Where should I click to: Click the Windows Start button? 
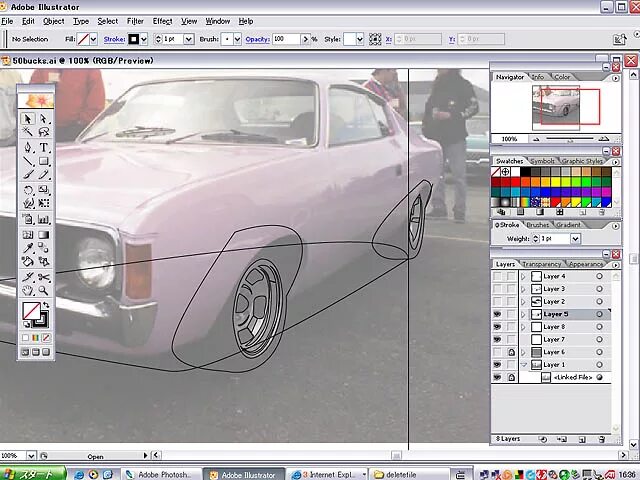click(x=33, y=474)
